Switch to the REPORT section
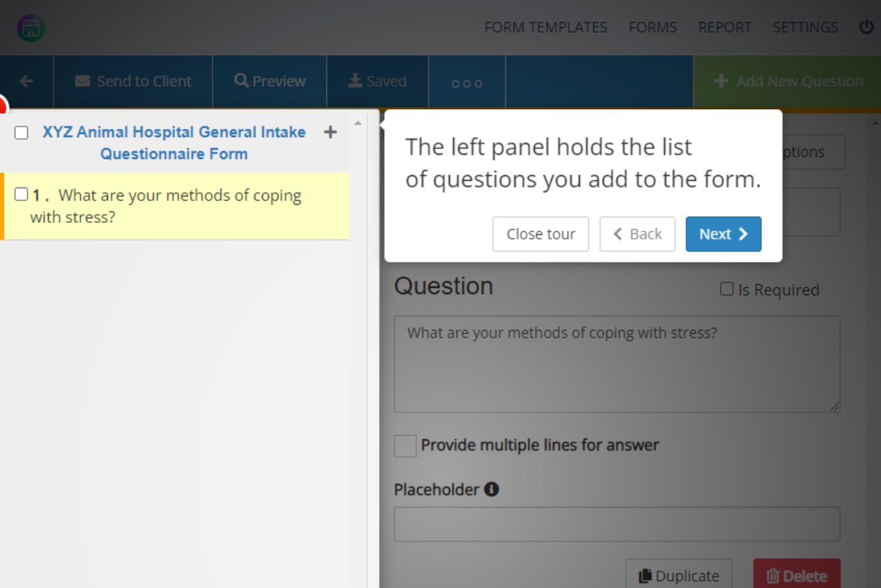Screen dimensions: 881x588 point(725,27)
